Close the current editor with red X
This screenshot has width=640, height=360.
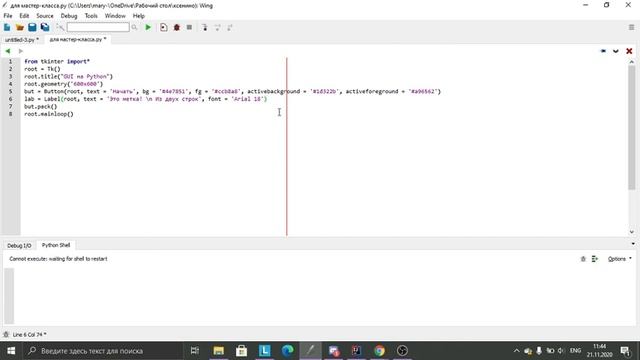(629, 51)
